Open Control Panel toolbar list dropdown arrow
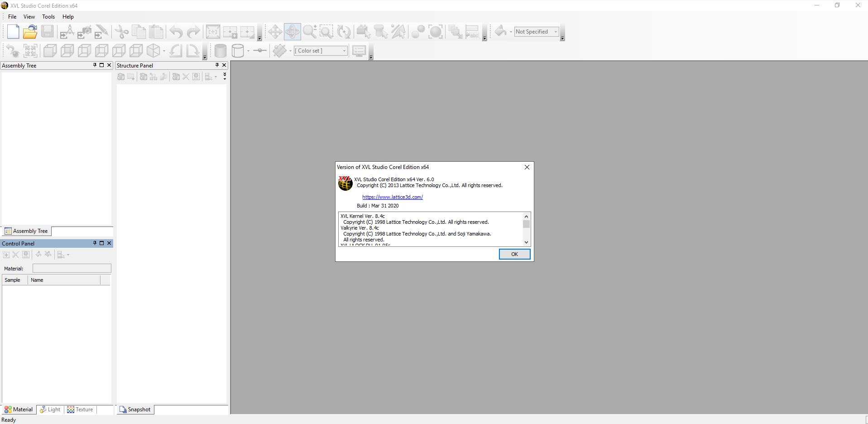Viewport: 868px width, 424px height. [68, 255]
